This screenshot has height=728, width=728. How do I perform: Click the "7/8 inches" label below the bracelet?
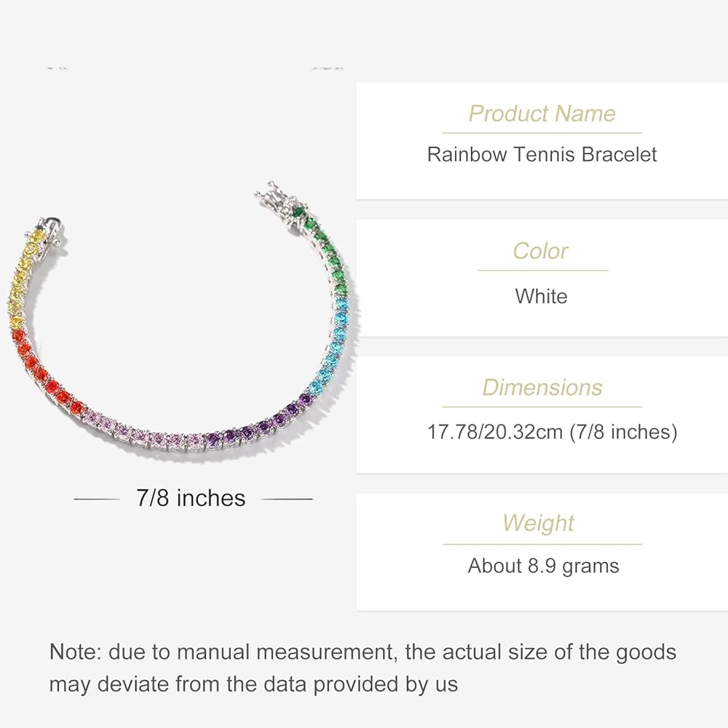click(x=191, y=499)
